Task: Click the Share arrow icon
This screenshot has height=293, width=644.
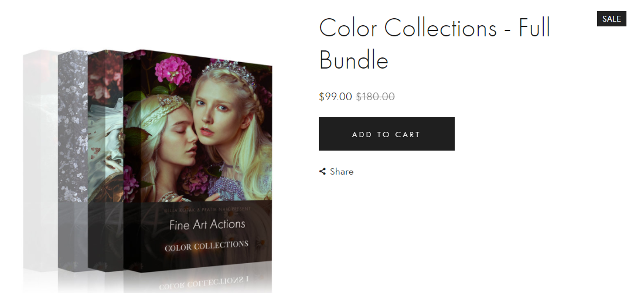Action: 323,172
